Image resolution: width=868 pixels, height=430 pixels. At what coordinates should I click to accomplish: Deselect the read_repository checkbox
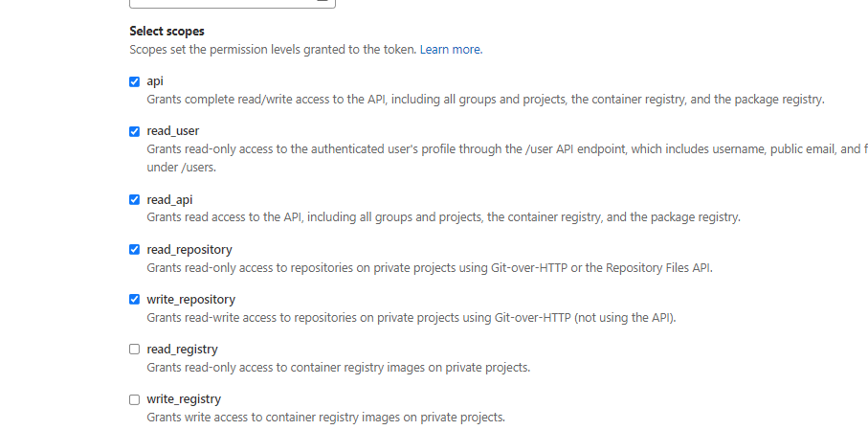135,250
